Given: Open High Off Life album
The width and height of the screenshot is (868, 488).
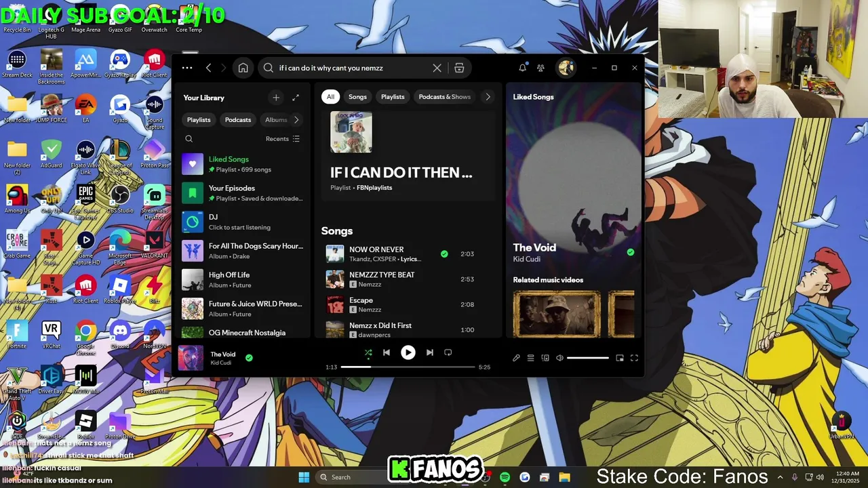Looking at the screenshot, I should click(x=243, y=280).
